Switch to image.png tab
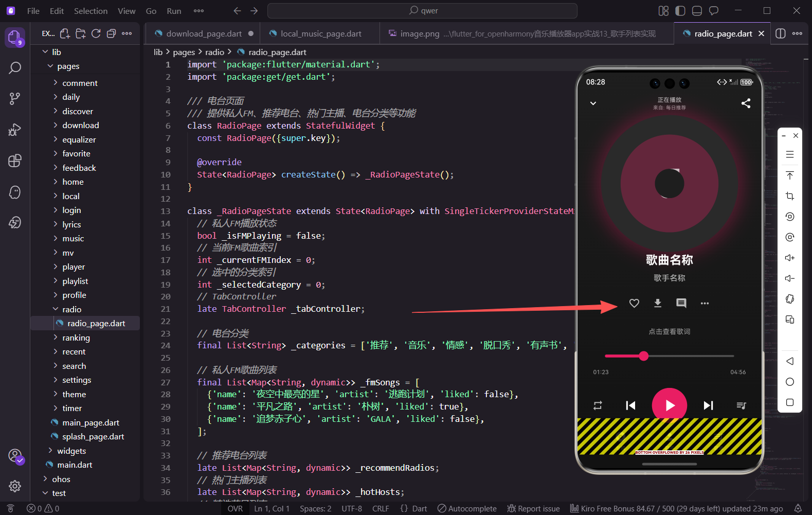 coord(527,33)
